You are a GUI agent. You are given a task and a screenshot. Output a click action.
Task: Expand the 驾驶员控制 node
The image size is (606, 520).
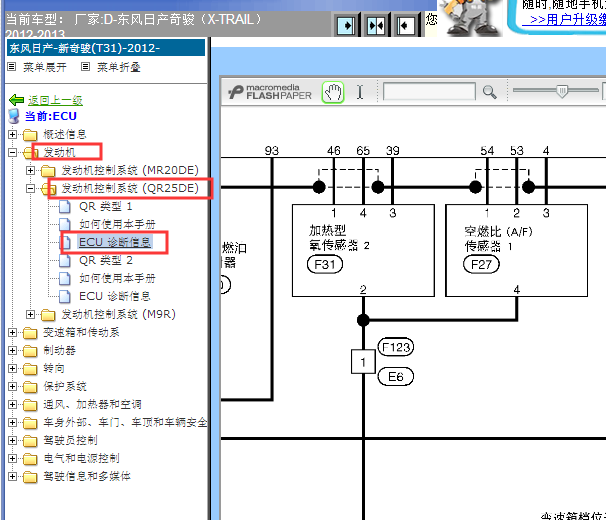(12, 440)
